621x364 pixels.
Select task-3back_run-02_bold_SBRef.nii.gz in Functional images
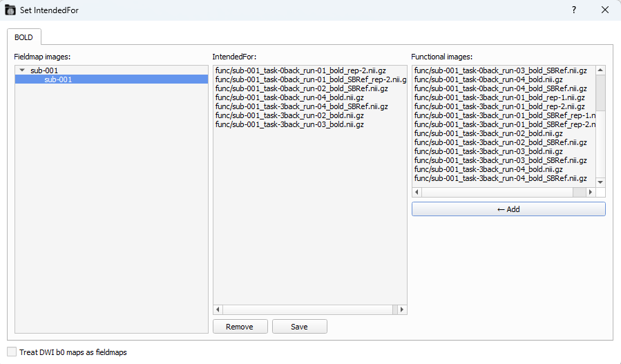point(500,142)
